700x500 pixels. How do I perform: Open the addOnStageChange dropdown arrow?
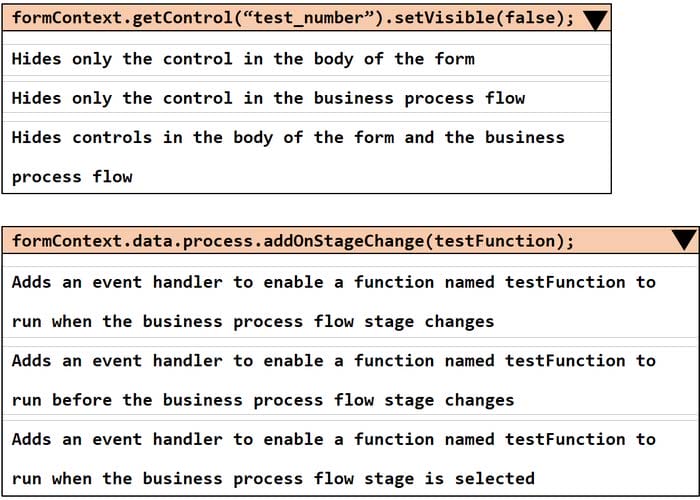[683, 240]
